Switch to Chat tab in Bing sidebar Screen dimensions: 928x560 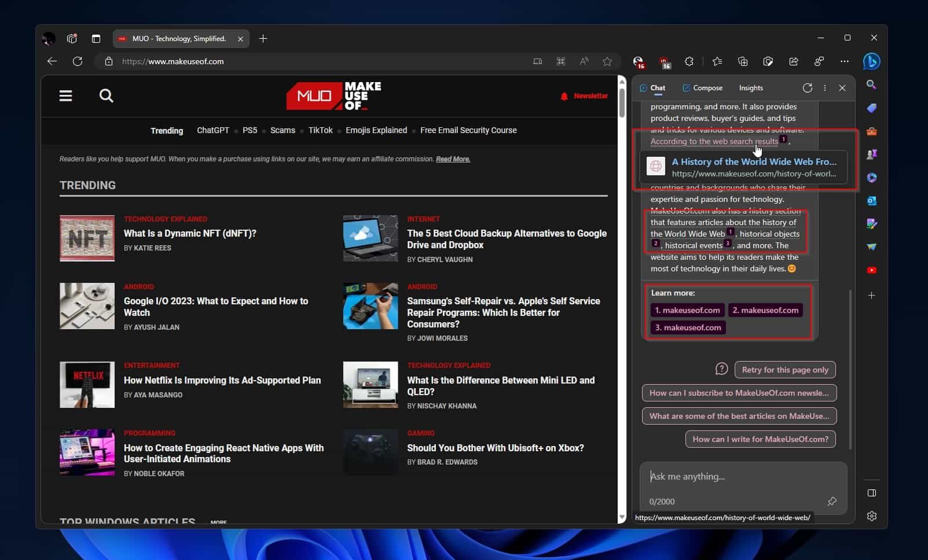coord(652,88)
